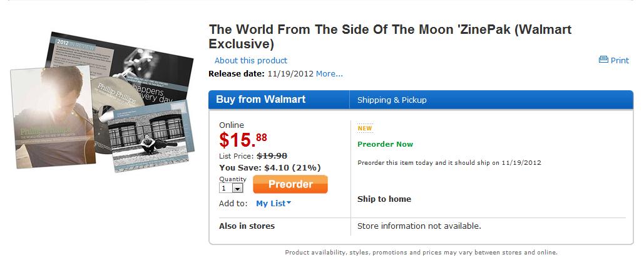The image size is (644, 257).
Task: Expand the My List menu
Action: (271, 204)
